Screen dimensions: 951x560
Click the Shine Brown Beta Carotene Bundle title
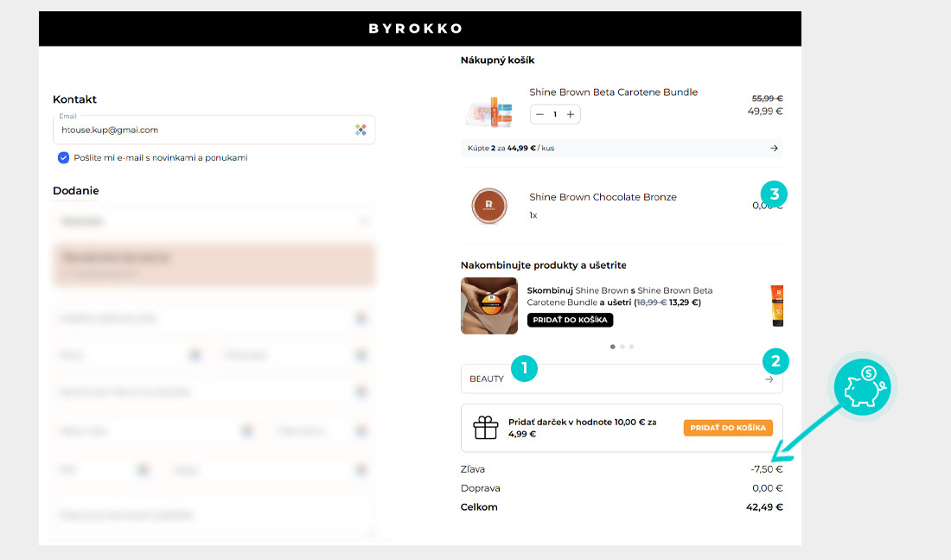pyautogui.click(x=613, y=92)
